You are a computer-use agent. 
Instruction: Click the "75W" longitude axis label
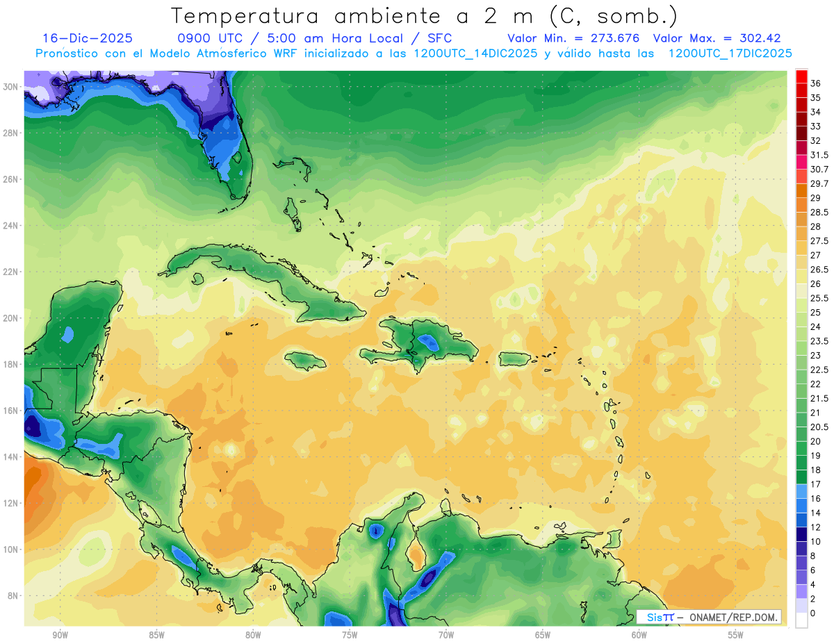pyautogui.click(x=350, y=635)
